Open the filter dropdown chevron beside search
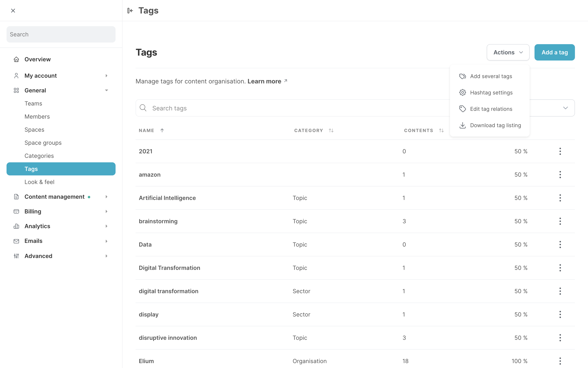This screenshot has height=368, width=588. point(565,108)
